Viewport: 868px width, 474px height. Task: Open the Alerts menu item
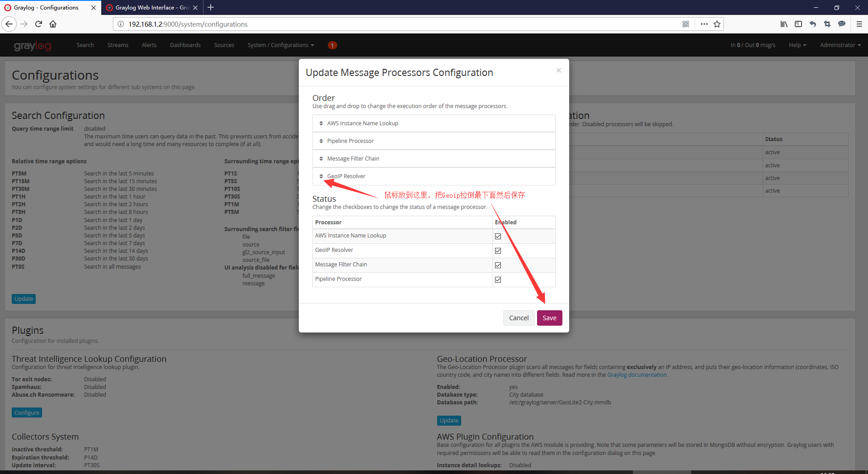point(149,45)
